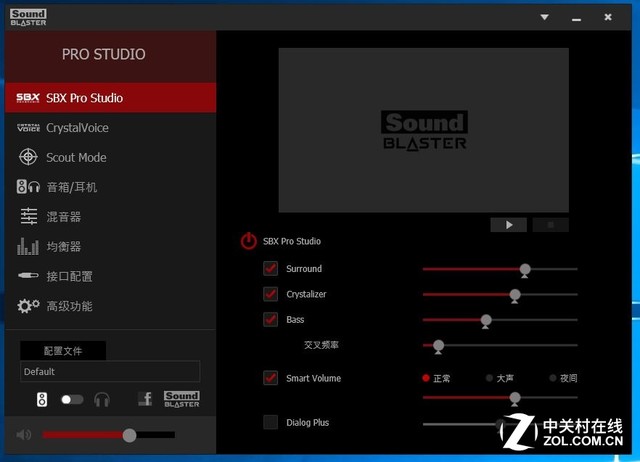The image size is (640, 462).
Task: Click the PRO STUDIO header banner
Action: [111, 56]
